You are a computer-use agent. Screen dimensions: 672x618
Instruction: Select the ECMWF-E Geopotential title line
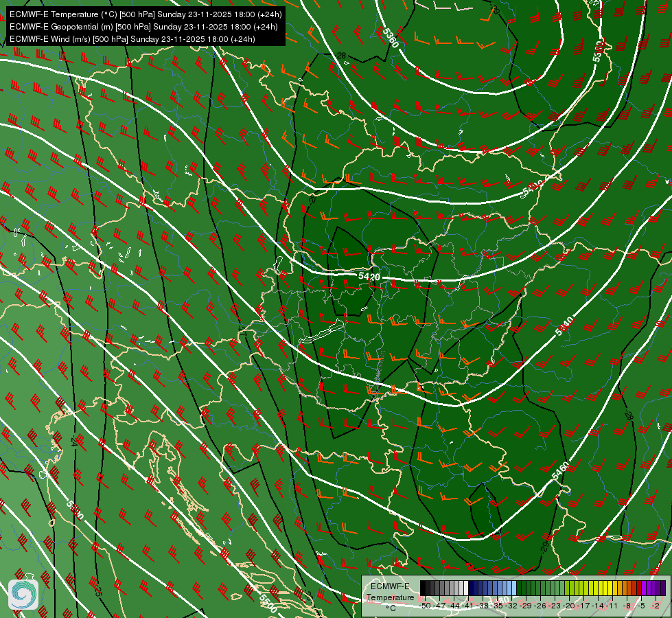(143, 27)
